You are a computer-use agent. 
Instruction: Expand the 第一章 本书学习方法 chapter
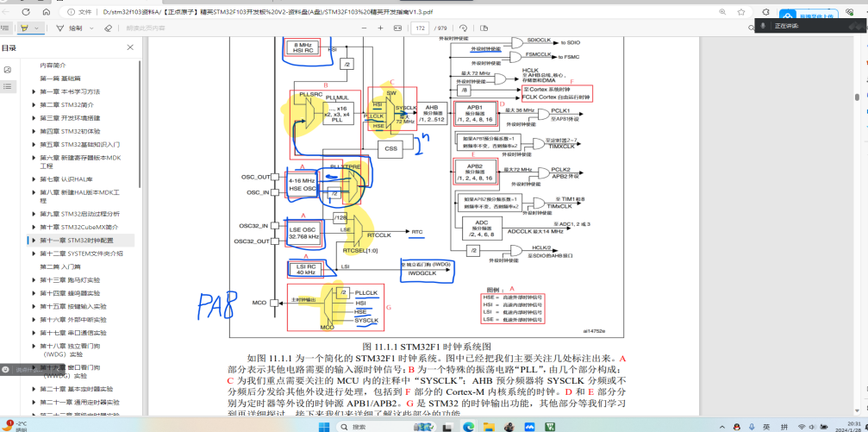33,91
